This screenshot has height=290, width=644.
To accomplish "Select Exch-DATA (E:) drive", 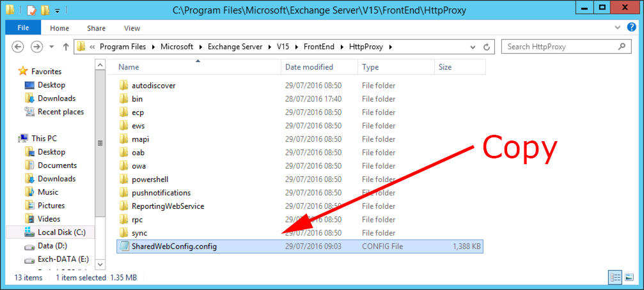I will pos(63,259).
